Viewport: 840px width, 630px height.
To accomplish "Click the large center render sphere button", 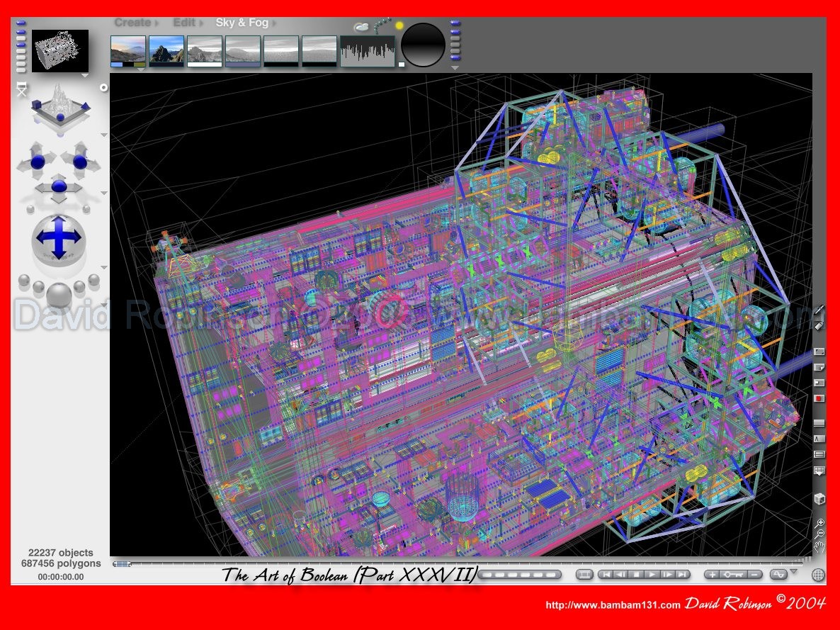I will point(59,296).
